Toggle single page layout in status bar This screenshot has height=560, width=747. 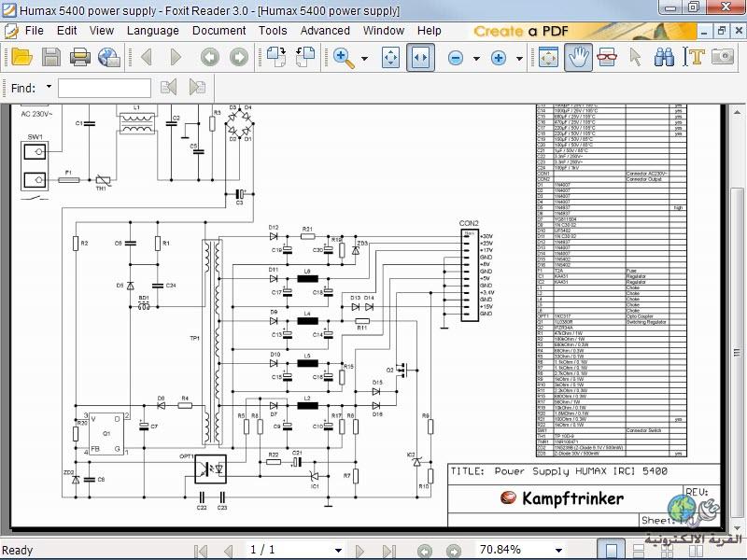612,550
